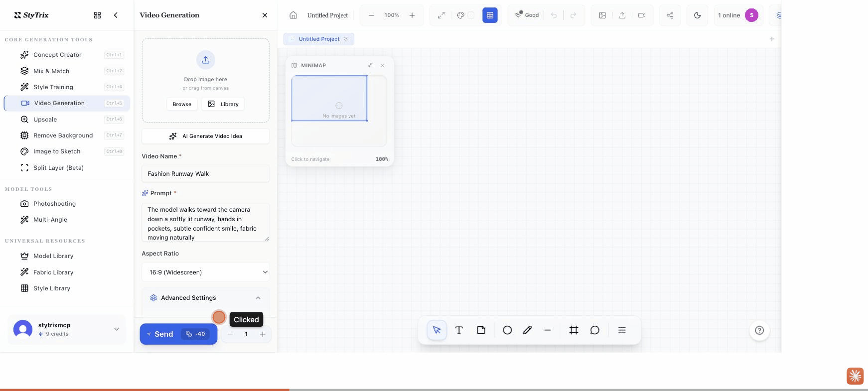Pin the Untitled Project tab
This screenshot has width=868, height=391.
[x=346, y=39]
